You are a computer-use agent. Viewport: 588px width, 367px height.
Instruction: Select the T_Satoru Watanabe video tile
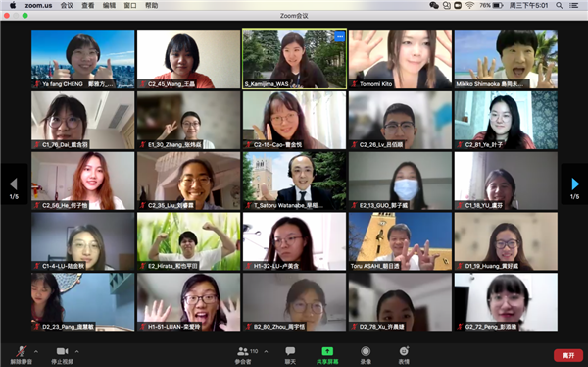point(294,181)
